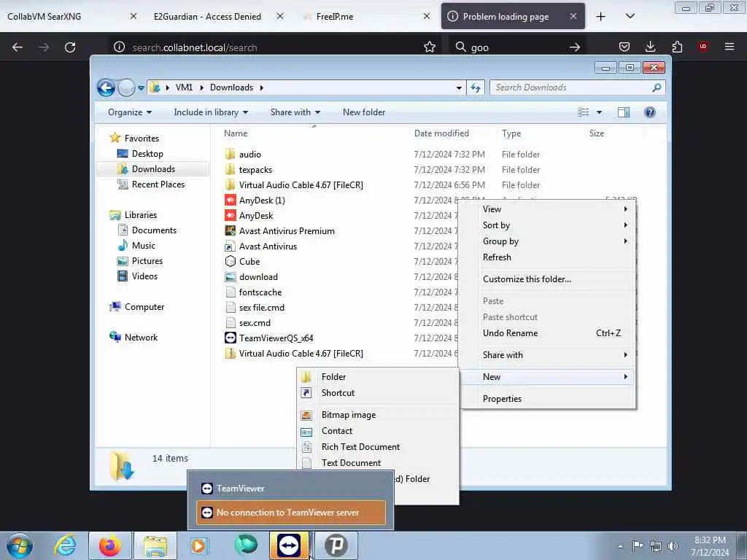747x560 pixels.
Task: Click the change view icon
Action: coord(584,112)
